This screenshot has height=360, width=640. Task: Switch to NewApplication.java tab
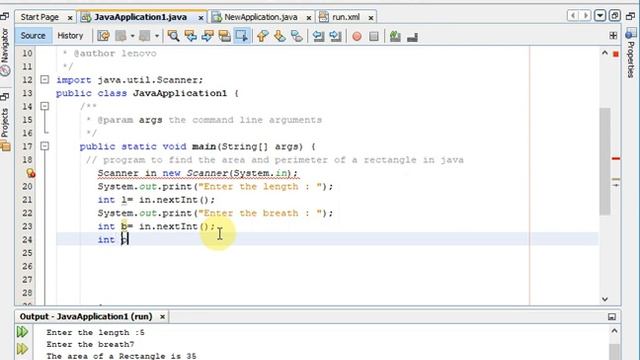[260, 17]
